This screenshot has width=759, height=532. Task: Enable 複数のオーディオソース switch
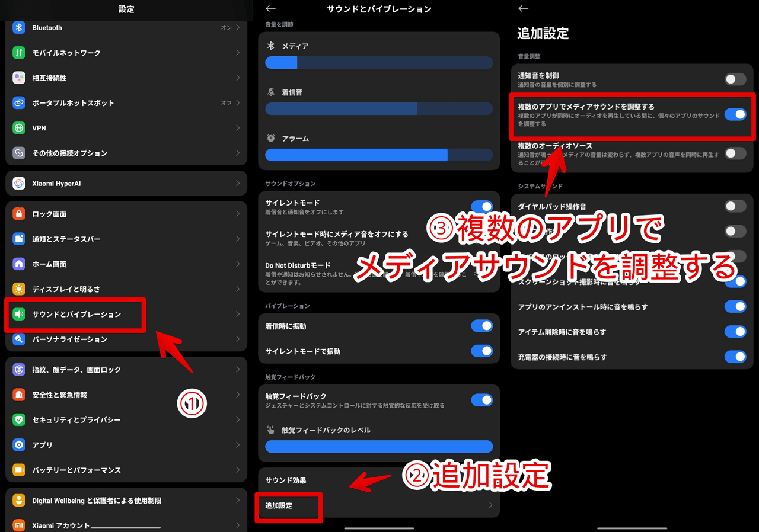pos(735,153)
